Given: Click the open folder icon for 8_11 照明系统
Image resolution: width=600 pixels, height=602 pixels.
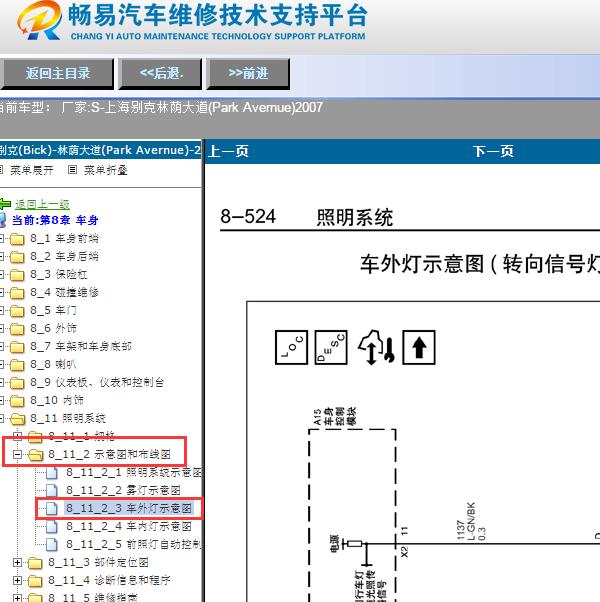Looking at the screenshot, I should coord(17,419).
